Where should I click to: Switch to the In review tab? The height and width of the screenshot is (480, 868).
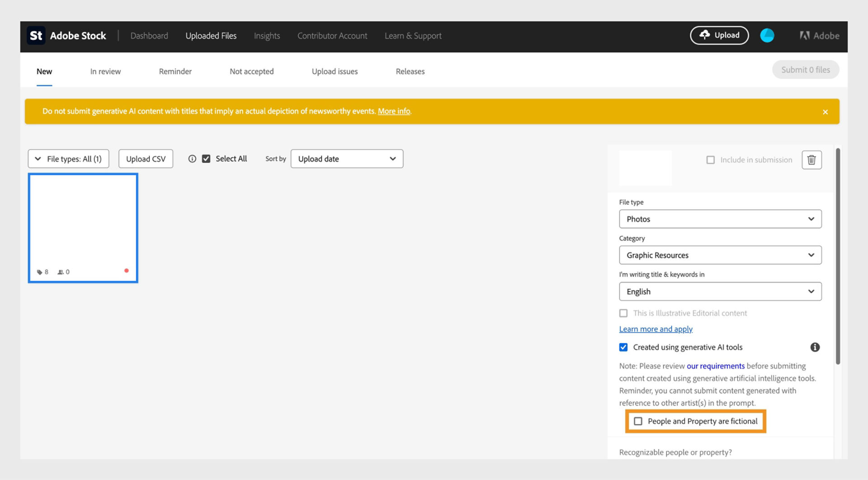coord(105,71)
